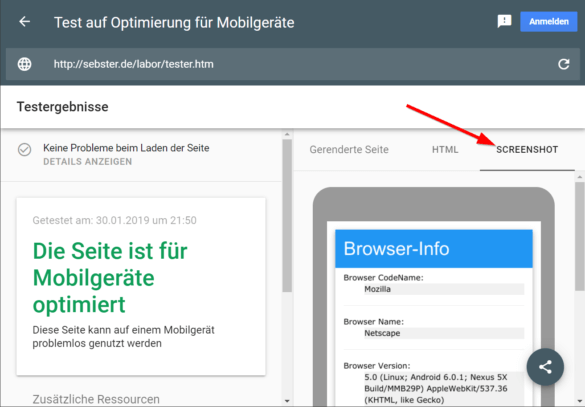Click 'Test auf Optimierung für Mobilgeräte' title
This screenshot has width=585, height=407.
(x=174, y=22)
